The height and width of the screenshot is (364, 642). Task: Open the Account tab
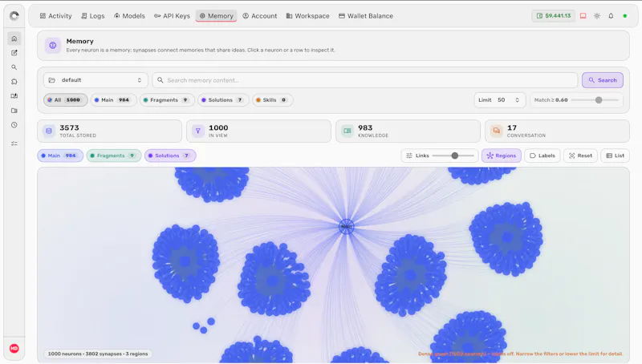point(259,16)
